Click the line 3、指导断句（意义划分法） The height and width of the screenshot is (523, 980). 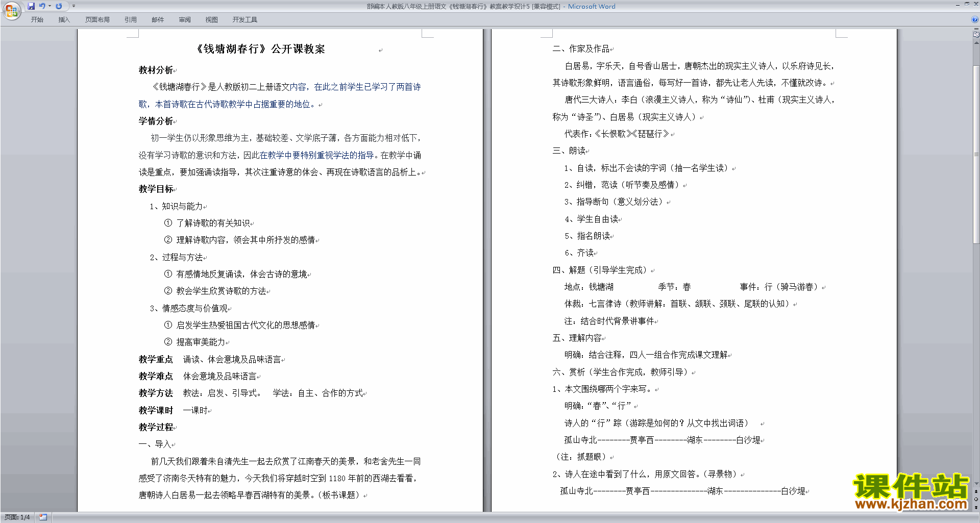click(615, 202)
